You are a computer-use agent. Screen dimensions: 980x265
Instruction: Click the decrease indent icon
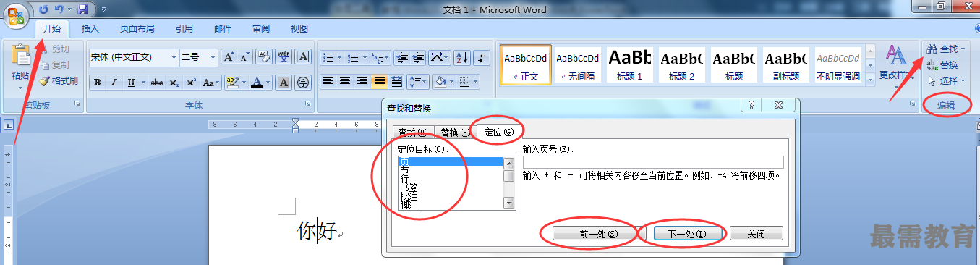coord(401,57)
